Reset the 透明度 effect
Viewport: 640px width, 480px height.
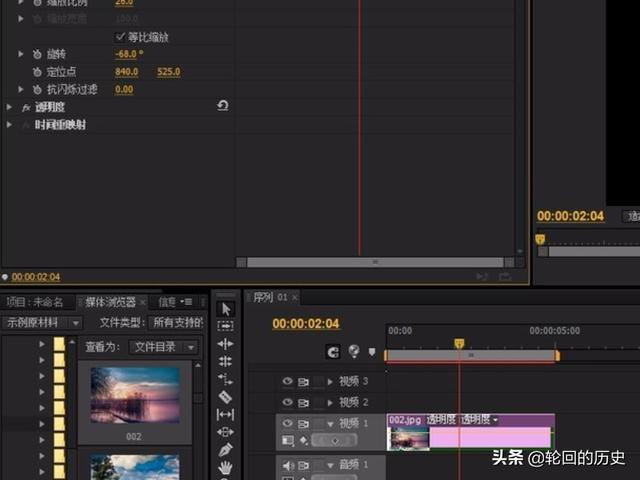(x=222, y=106)
